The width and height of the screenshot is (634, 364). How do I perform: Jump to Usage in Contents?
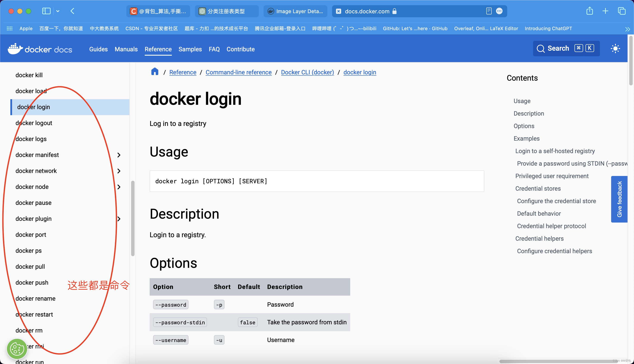(x=522, y=101)
